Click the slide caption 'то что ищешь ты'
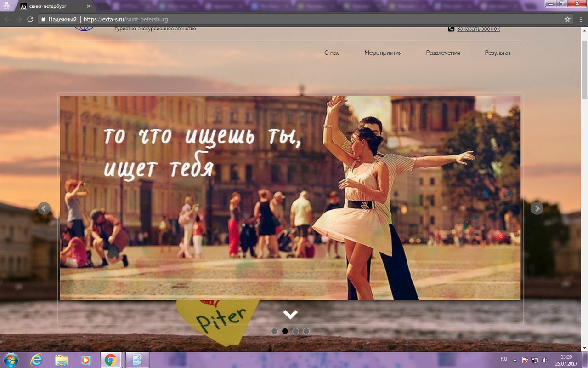 [x=202, y=136]
